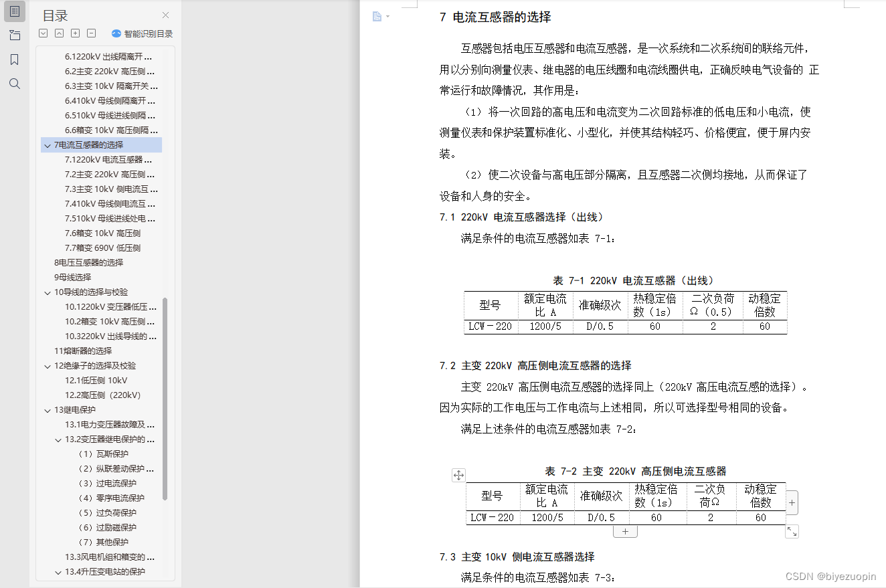This screenshot has width=886, height=588.
Task: Go to 6.510kV 母线进线侧隔 entry
Action: click(x=110, y=116)
